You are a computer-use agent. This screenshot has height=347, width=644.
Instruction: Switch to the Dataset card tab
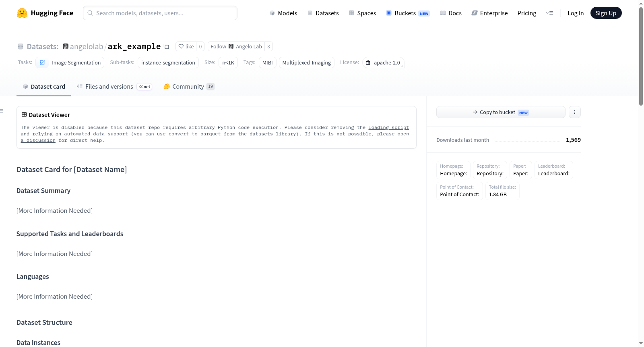coord(44,87)
